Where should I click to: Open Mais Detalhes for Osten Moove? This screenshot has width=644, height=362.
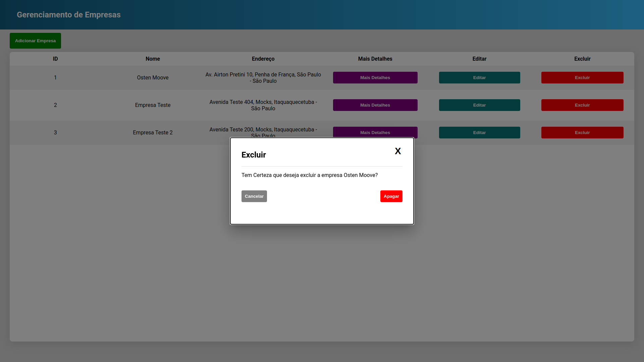(x=375, y=78)
